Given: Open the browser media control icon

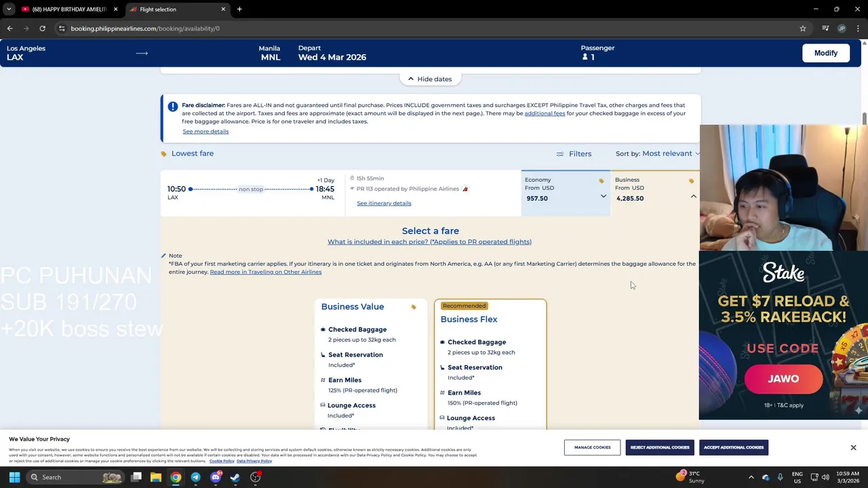Looking at the screenshot, I should [825, 28].
